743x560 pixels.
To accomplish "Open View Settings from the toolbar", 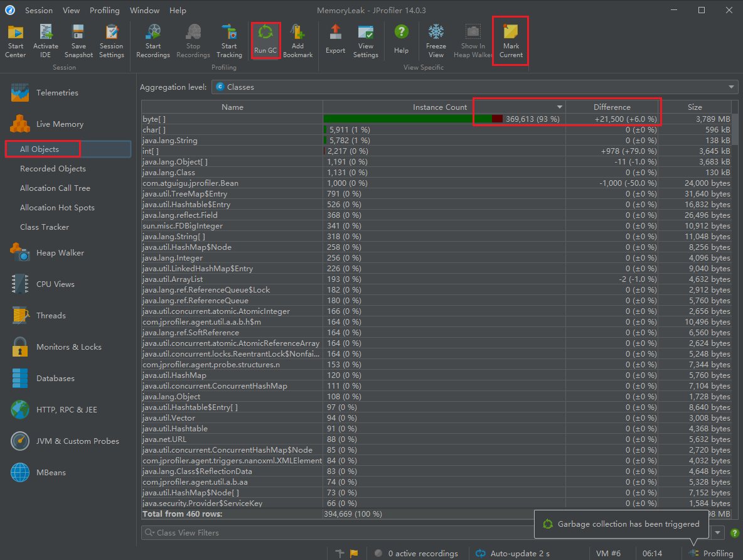I will (365, 41).
